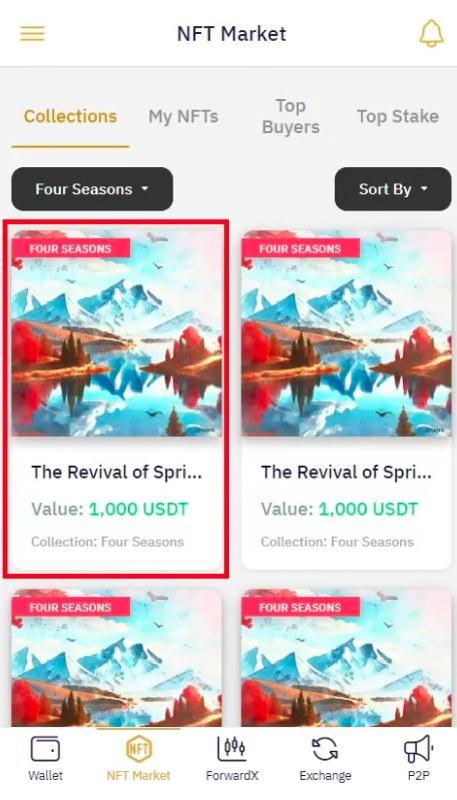This screenshot has height=800, width=457.
Task: Open the hamburger menu icon
Action: pyautogui.click(x=33, y=34)
